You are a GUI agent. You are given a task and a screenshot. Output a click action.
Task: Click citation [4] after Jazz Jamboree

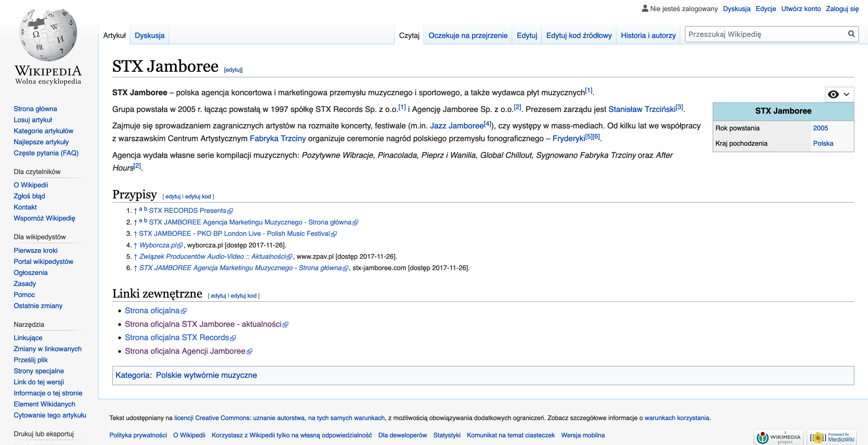tap(488, 124)
